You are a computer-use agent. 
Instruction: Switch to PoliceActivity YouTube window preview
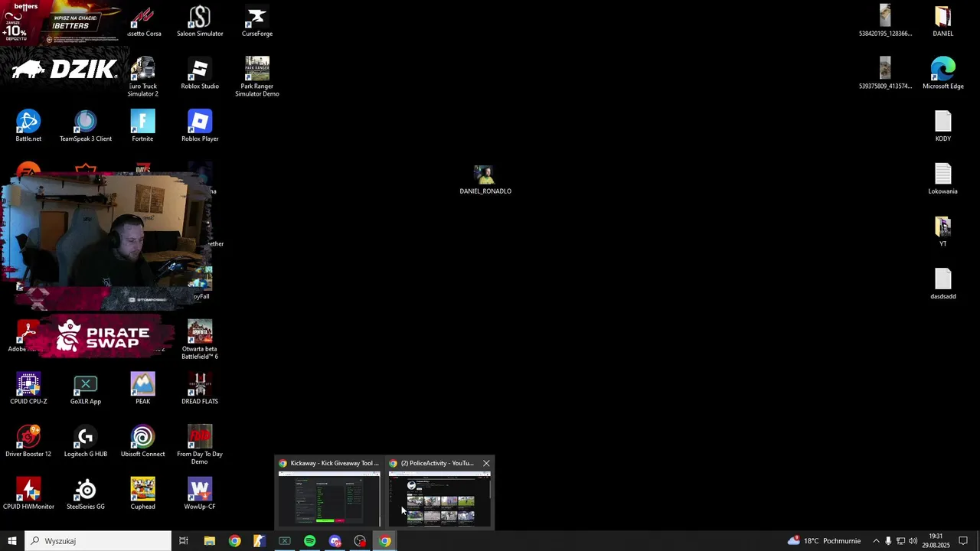click(x=439, y=493)
